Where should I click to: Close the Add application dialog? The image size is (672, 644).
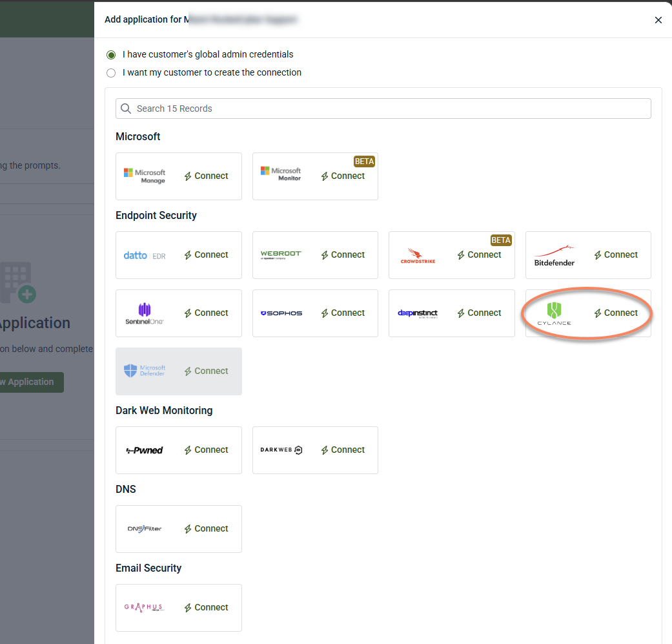tap(658, 20)
